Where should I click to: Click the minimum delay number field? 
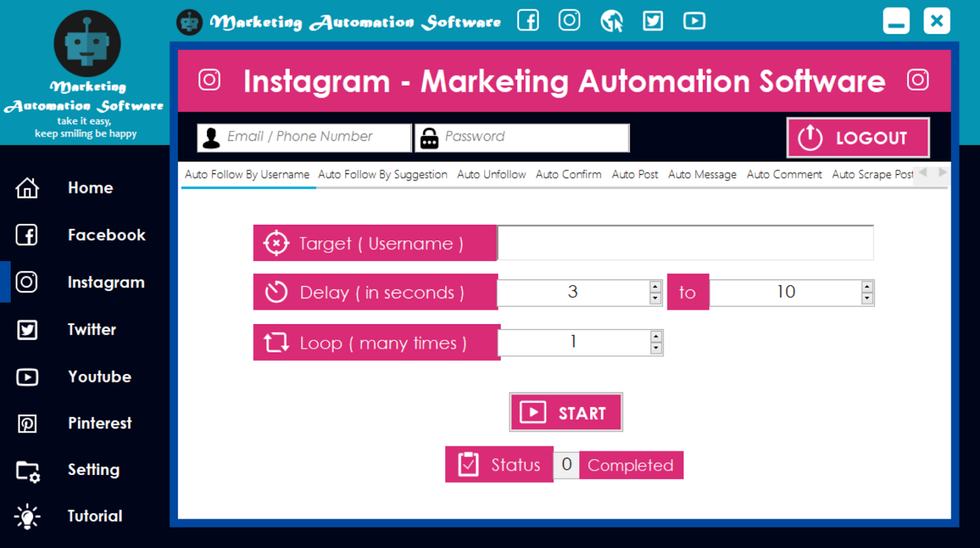pyautogui.click(x=573, y=292)
